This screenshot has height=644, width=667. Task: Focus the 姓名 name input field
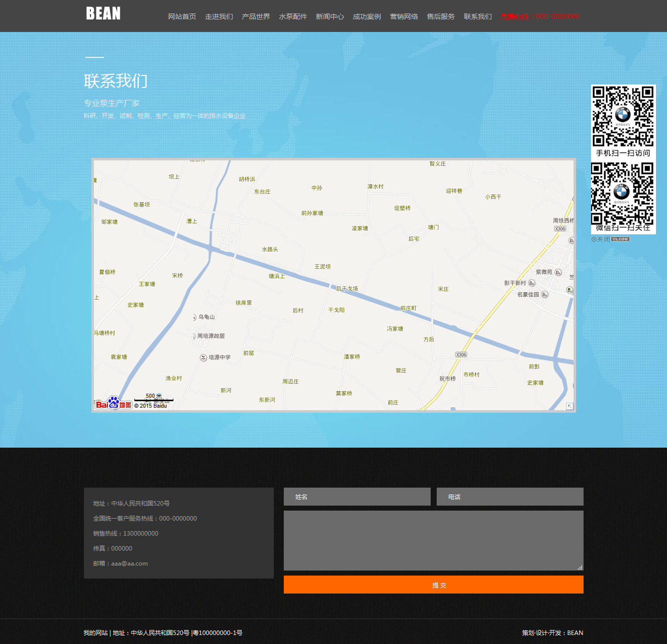(357, 497)
